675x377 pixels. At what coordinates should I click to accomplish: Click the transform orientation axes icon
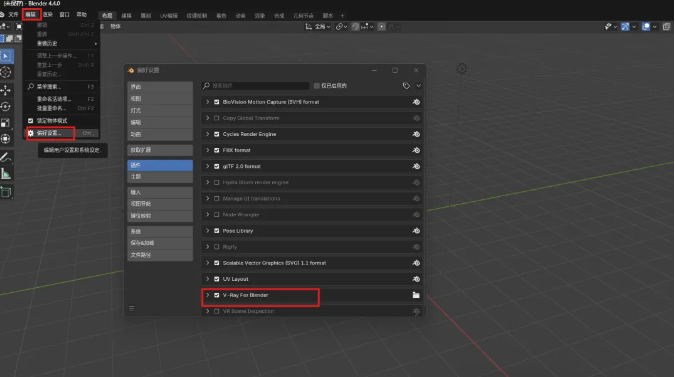coord(309,27)
